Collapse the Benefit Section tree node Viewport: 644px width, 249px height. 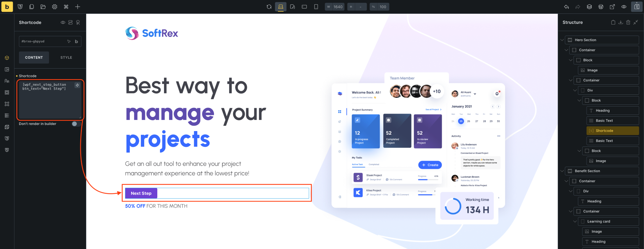click(x=562, y=171)
